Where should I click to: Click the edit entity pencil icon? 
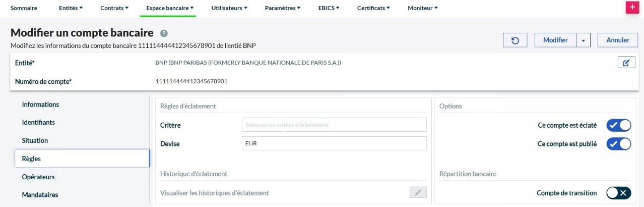pos(626,63)
